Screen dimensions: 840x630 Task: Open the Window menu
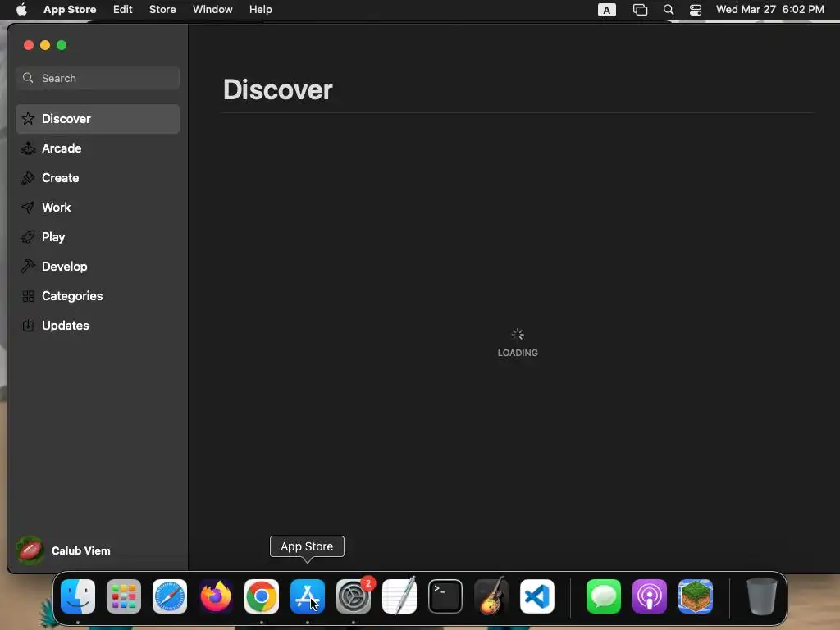coord(212,10)
